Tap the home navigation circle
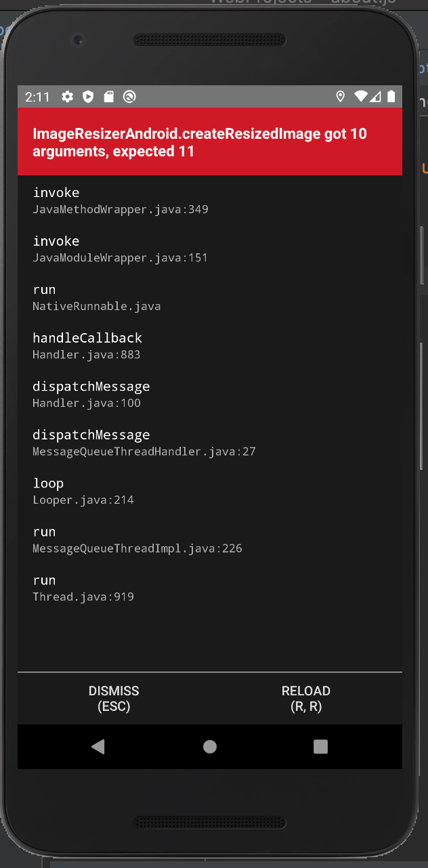The height and width of the screenshot is (868, 428). 210,747
